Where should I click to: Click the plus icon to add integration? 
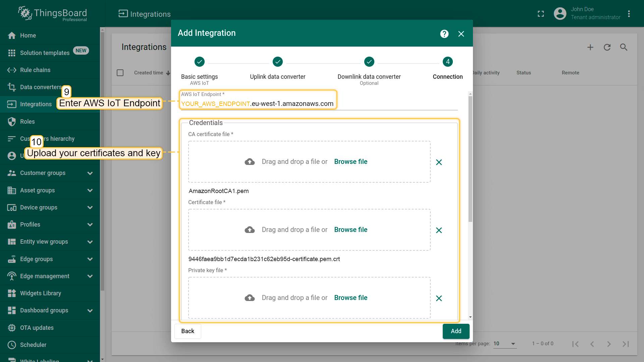[x=590, y=47]
